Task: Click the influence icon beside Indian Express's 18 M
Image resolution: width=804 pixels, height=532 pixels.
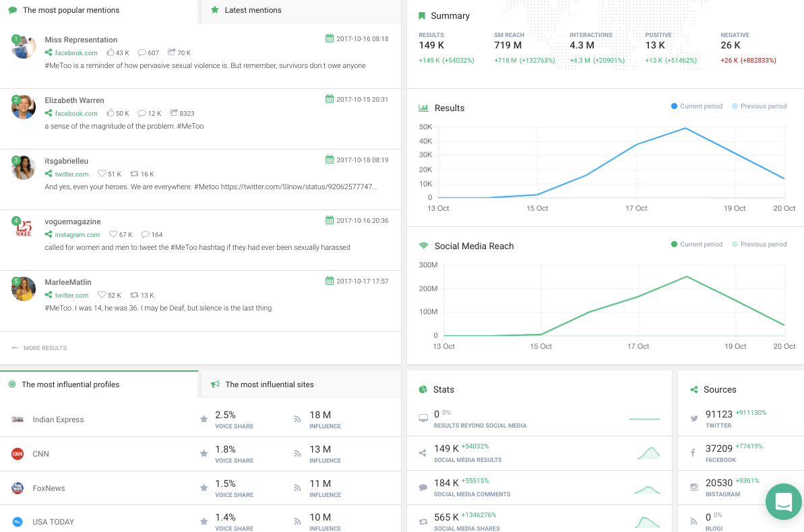Action: (297, 418)
